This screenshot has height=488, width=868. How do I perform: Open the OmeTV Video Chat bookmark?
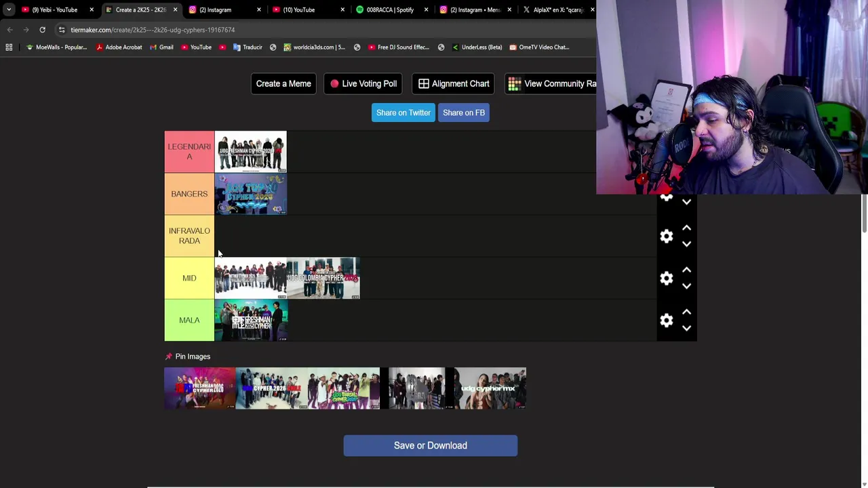tap(539, 47)
